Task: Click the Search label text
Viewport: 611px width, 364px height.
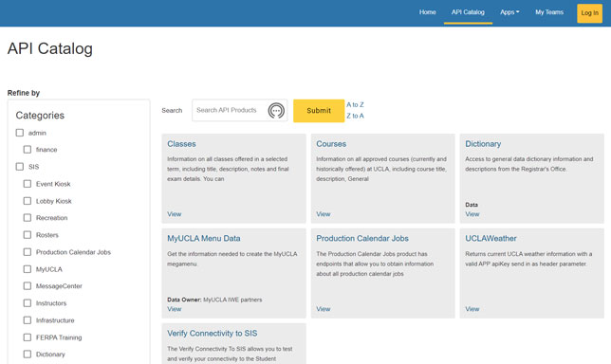Action: coord(172,111)
